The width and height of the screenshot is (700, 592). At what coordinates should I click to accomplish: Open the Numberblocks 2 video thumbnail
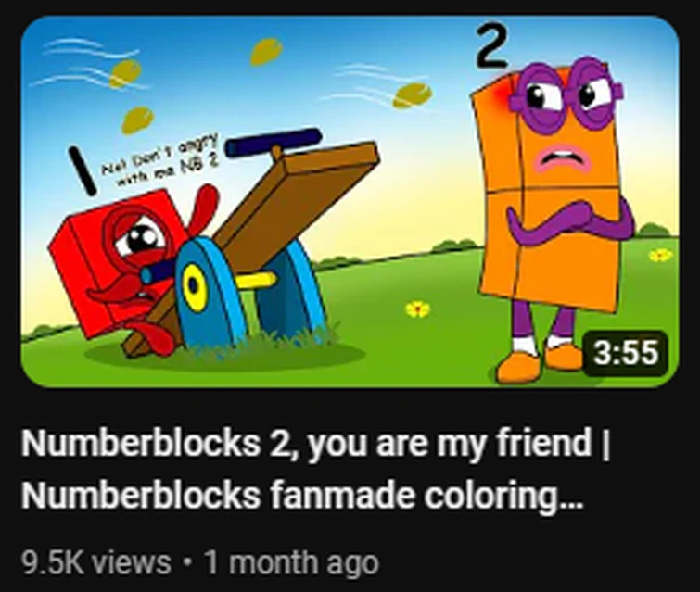(350, 202)
